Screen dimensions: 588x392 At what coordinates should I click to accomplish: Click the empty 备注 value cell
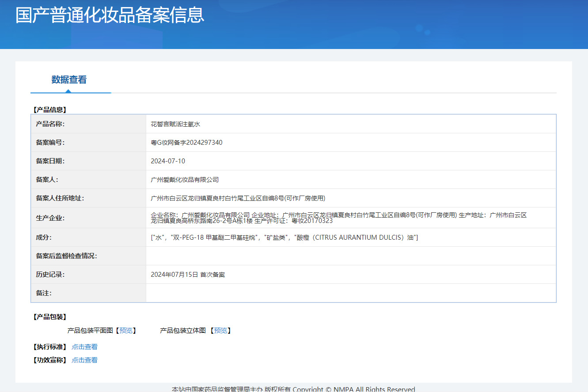click(350, 293)
